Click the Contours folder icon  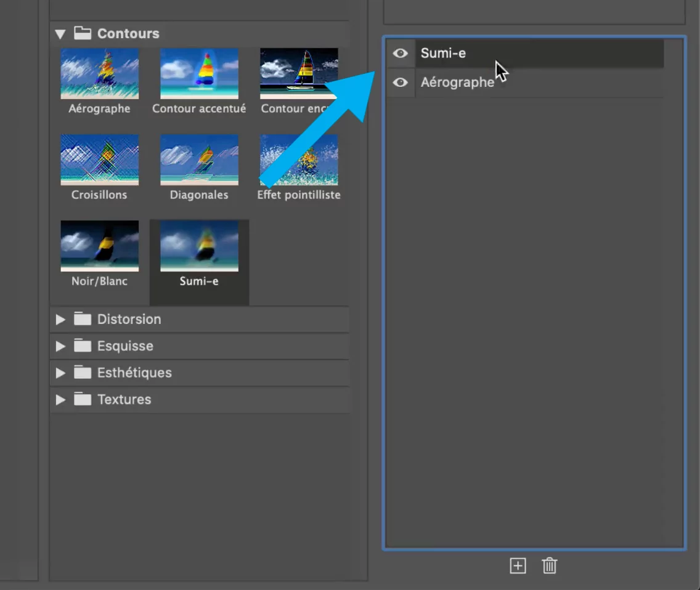pyautogui.click(x=83, y=33)
